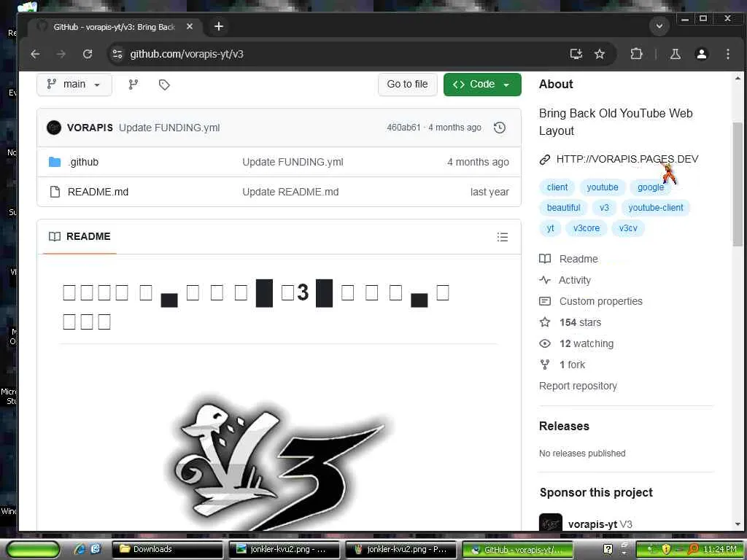
Task: Open the main branch selector dropdown
Action: [74, 85]
